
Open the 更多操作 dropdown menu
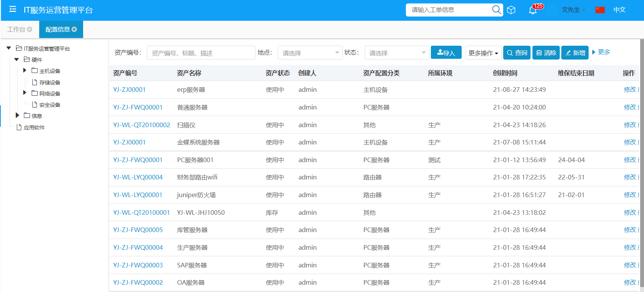tap(483, 53)
